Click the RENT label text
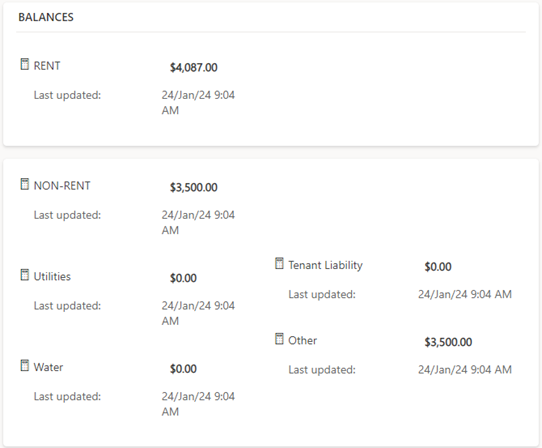Image resolution: width=542 pixels, height=448 pixels. point(47,66)
